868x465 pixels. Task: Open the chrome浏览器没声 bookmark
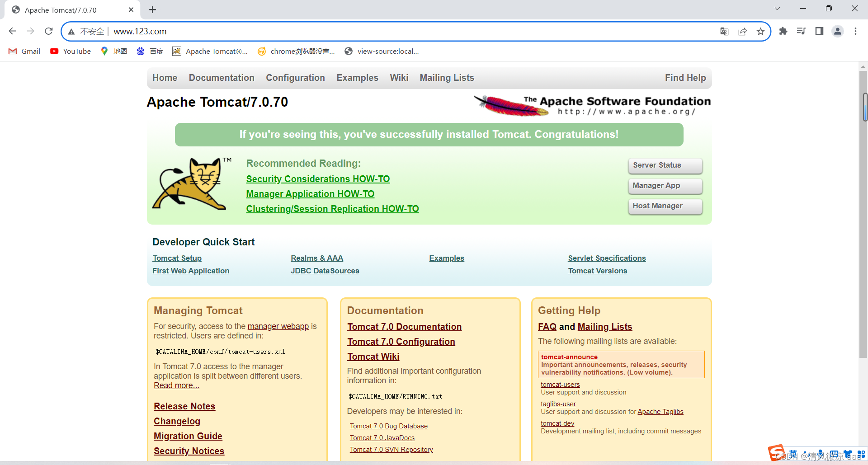point(296,51)
